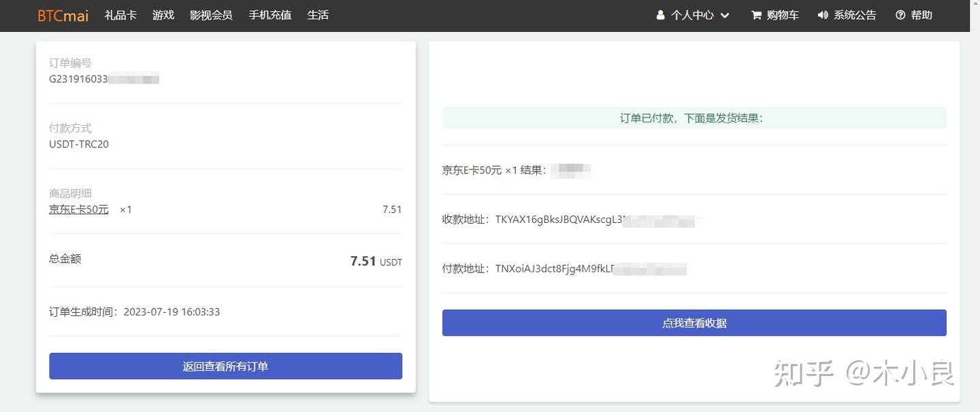Click 点我查看收据 to view the receipt
980x412 pixels.
(694, 322)
